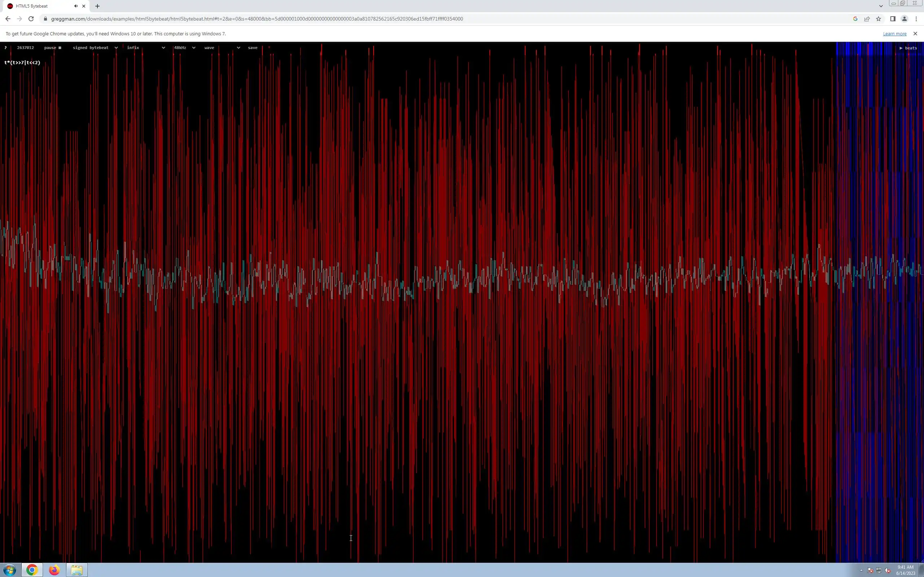Click the question mark help icon

[5, 48]
